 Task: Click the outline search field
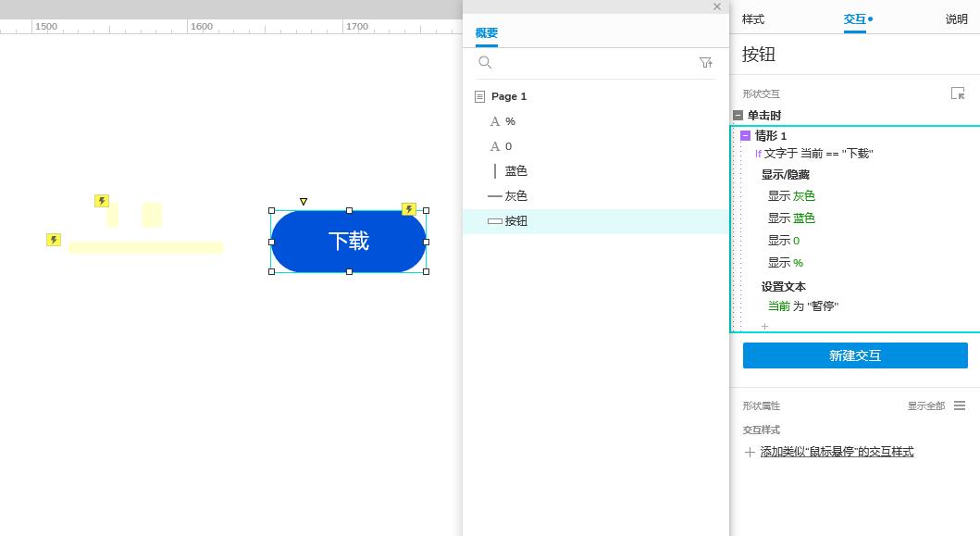point(594,63)
